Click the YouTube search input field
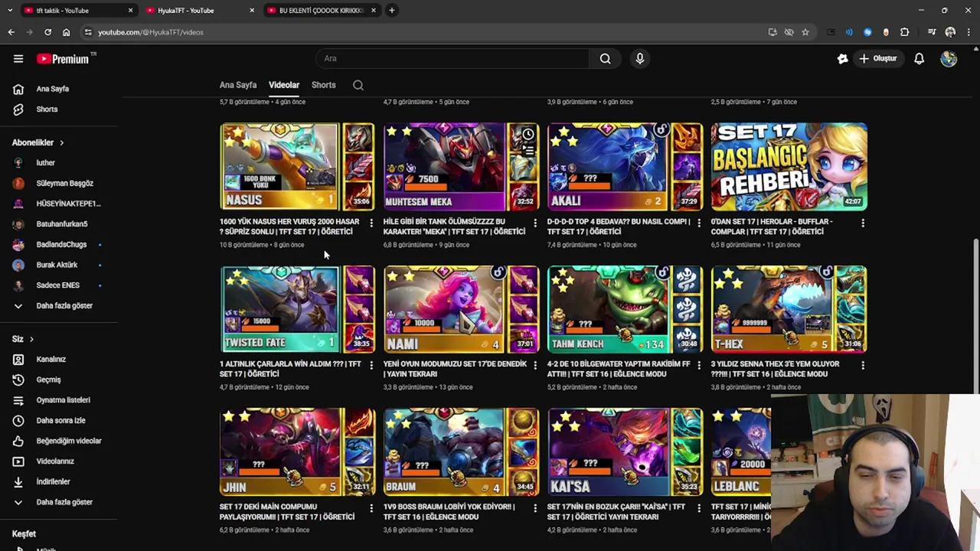This screenshot has height=551, width=980. [452, 58]
